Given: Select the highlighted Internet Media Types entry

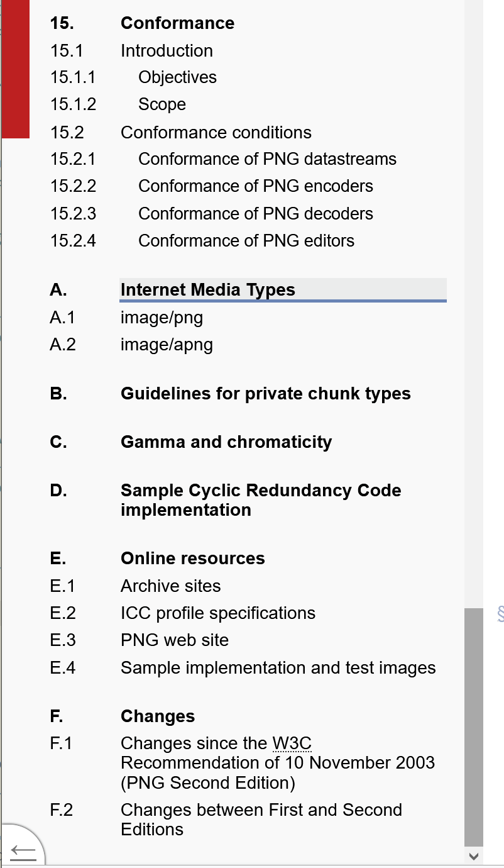Looking at the screenshot, I should tap(207, 289).
